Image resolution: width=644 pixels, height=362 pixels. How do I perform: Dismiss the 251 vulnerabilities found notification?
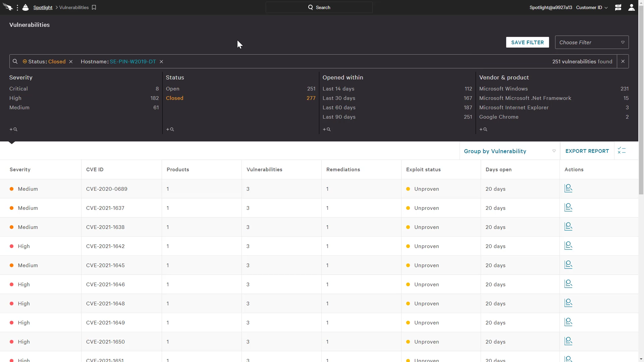click(x=623, y=61)
